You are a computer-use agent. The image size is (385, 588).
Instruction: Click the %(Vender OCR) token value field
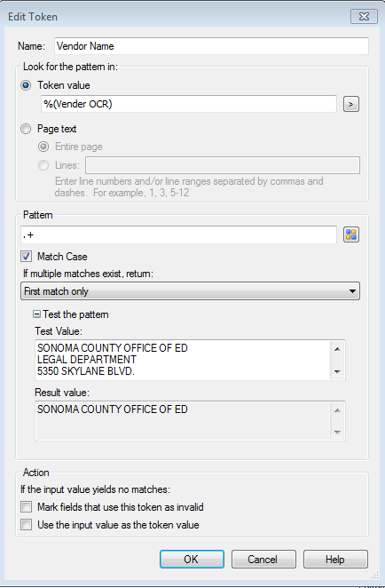tap(189, 104)
